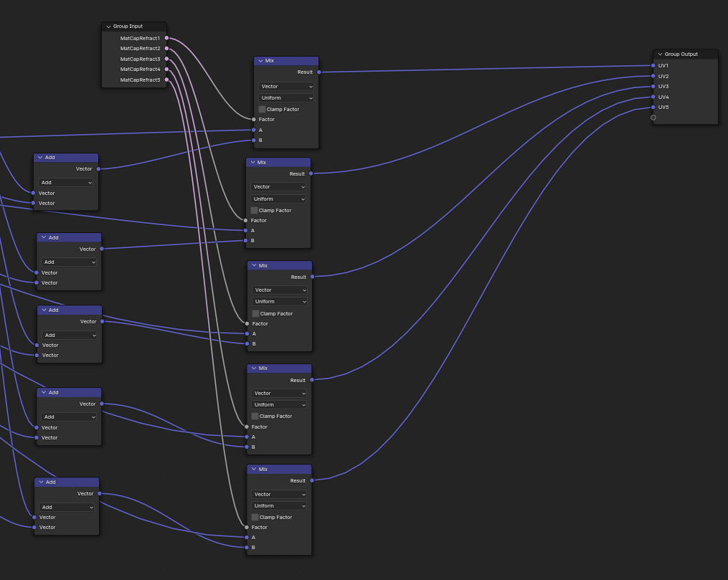Collapse the Group Input node with its chevron

click(x=108, y=27)
